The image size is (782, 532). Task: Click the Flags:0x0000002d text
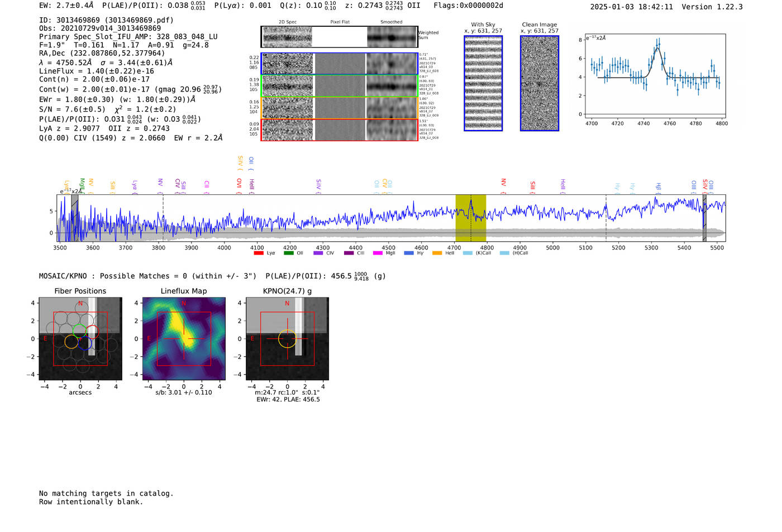coord(468,6)
